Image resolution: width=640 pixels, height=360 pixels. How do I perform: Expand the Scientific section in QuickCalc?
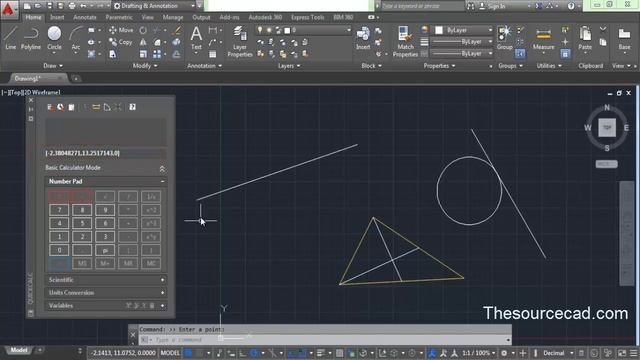tap(106, 280)
